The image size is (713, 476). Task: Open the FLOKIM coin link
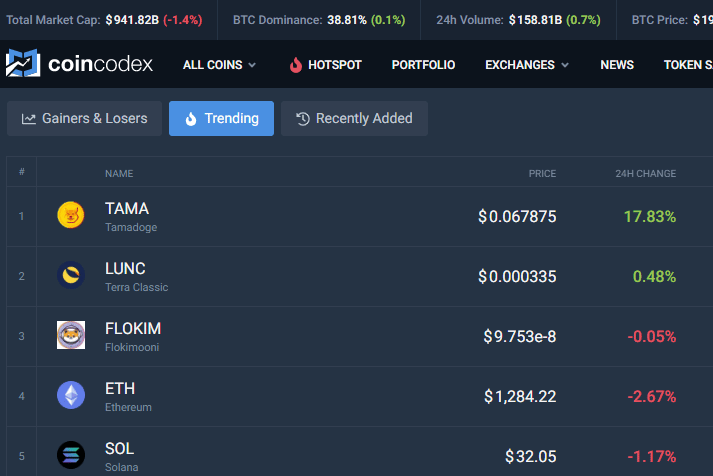[x=133, y=329]
